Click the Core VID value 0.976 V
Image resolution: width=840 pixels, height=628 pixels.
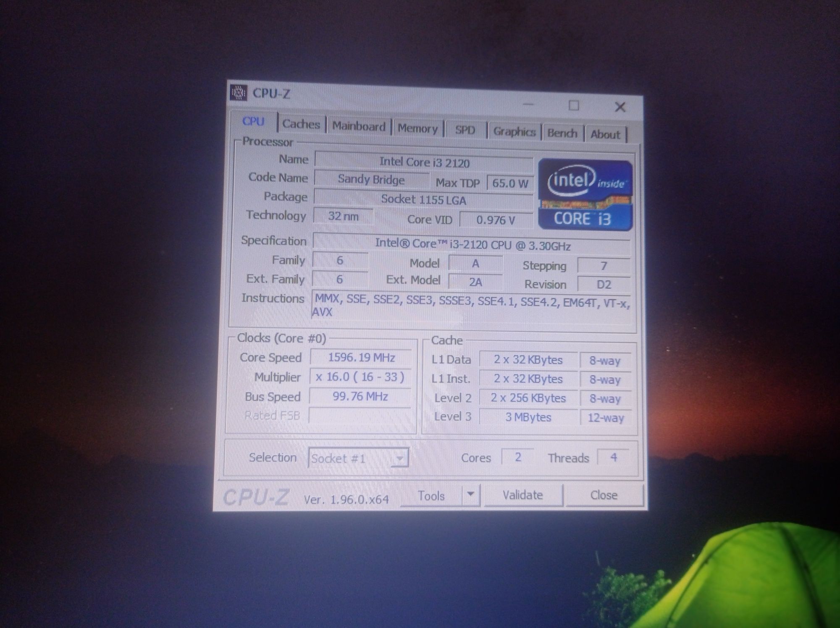point(496,220)
